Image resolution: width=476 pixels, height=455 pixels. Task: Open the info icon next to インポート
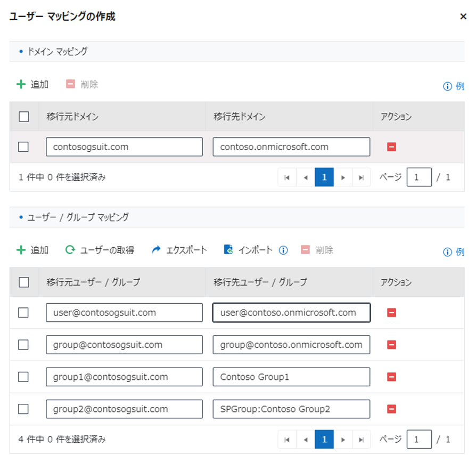tap(283, 250)
